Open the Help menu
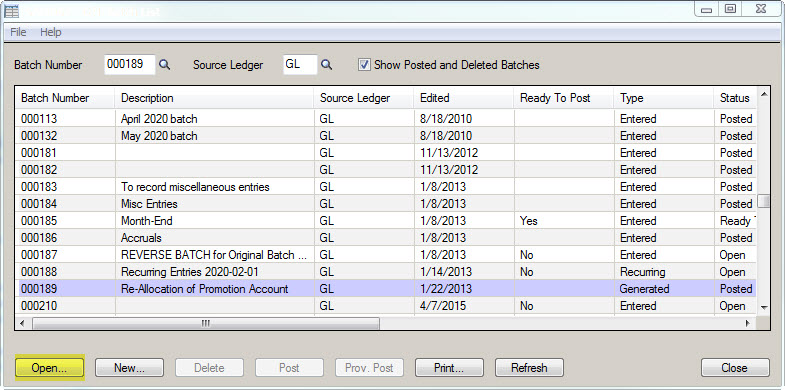 point(51,32)
